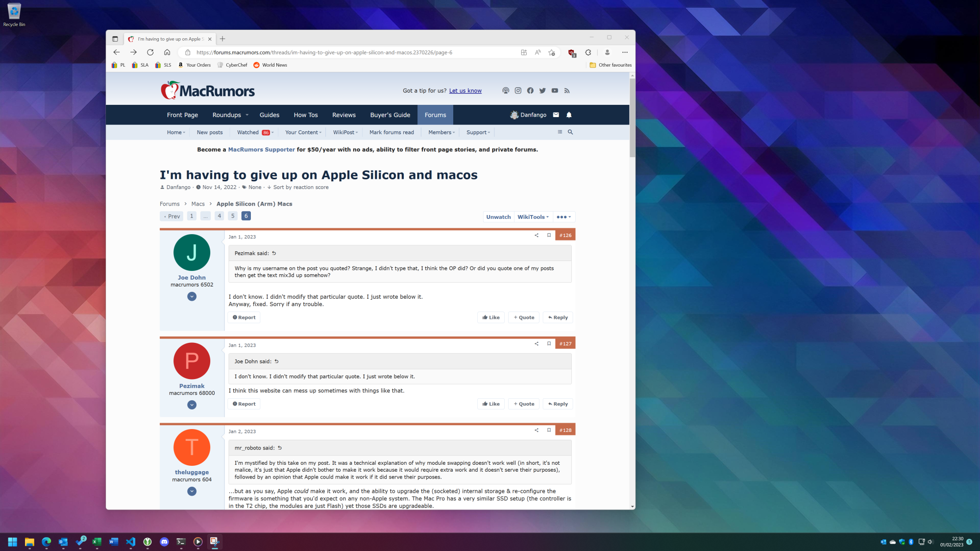Expand Joe Dohn's user info chevron
The height and width of the screenshot is (551, 980).
192,297
